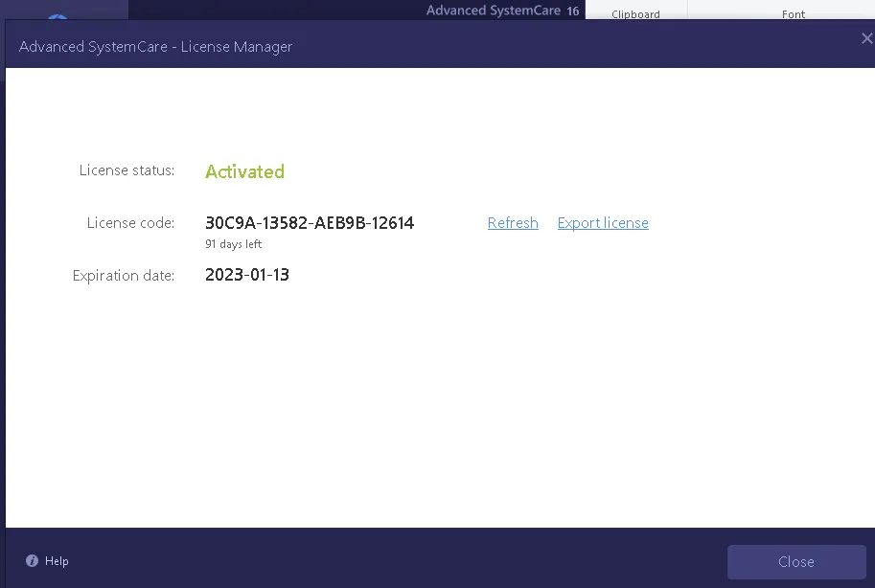Click the green Activated status text
This screenshot has height=588, width=875.
click(x=244, y=171)
